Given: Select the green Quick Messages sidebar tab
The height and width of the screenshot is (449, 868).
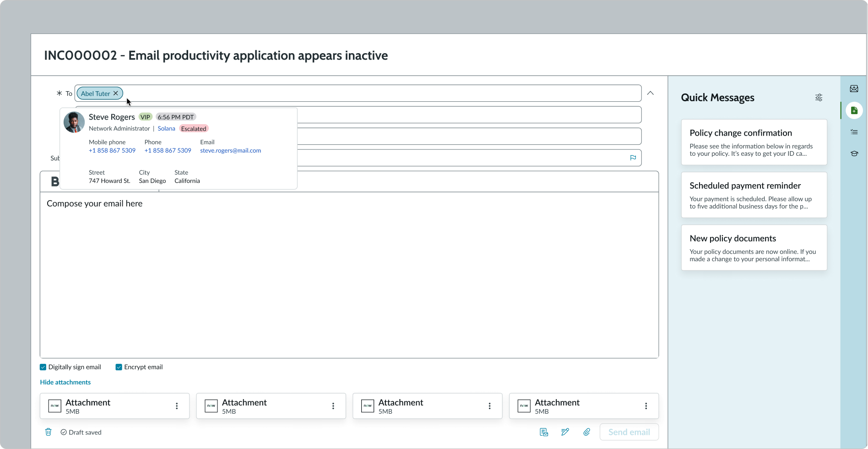Looking at the screenshot, I should tap(854, 110).
